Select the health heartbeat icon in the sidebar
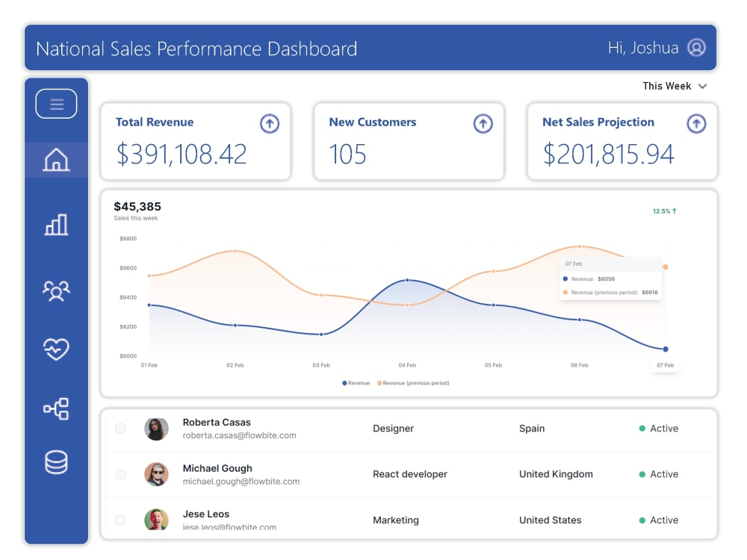 click(x=56, y=347)
